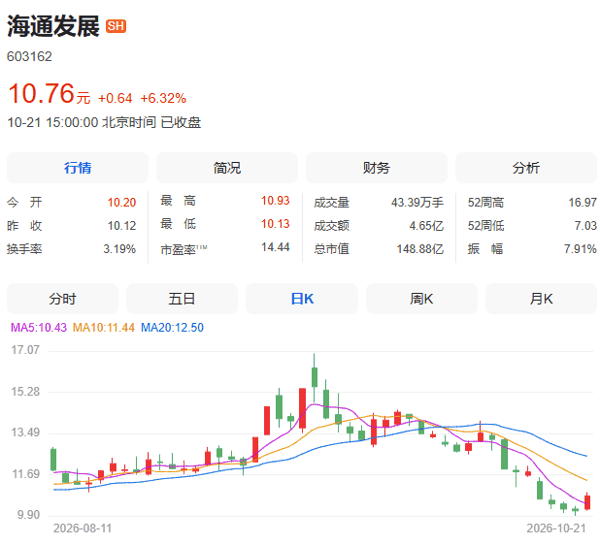The width and height of the screenshot is (600, 544).
Task: Select the stock code 603162
Action: pos(29,57)
